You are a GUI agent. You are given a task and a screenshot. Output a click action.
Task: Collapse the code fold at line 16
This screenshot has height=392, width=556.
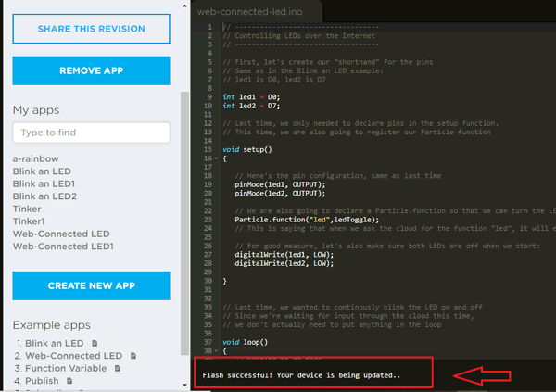pyautogui.click(x=216, y=158)
